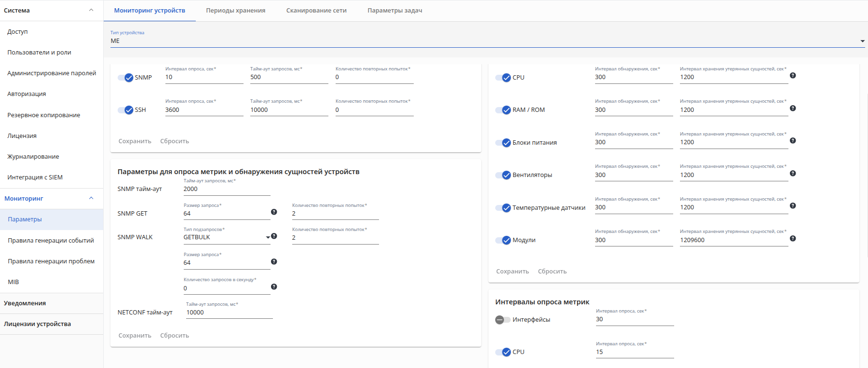Open the GETBULK subrequest type dropdown

click(x=227, y=237)
